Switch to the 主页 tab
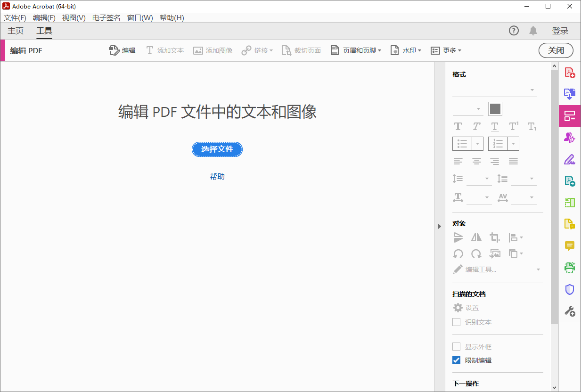The image size is (581, 392). [x=15, y=31]
